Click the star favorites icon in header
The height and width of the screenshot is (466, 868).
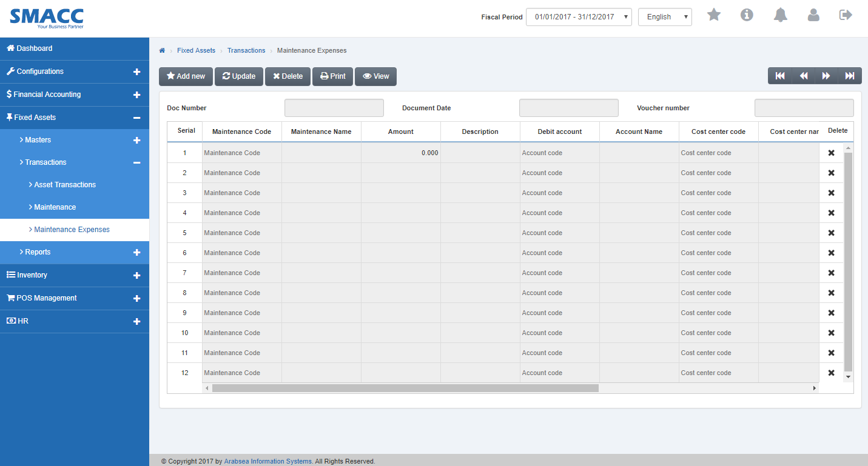pyautogui.click(x=713, y=15)
